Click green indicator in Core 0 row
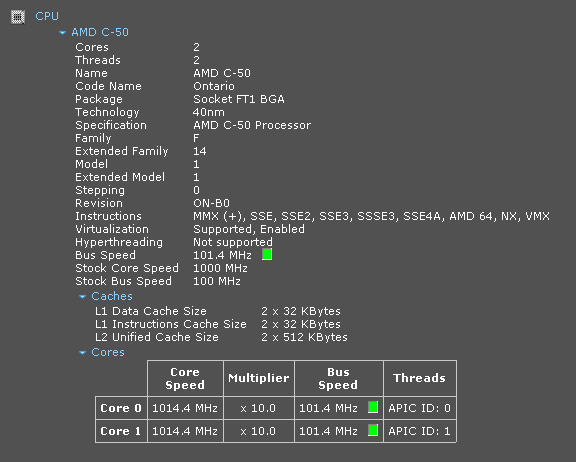 pyautogui.click(x=373, y=407)
